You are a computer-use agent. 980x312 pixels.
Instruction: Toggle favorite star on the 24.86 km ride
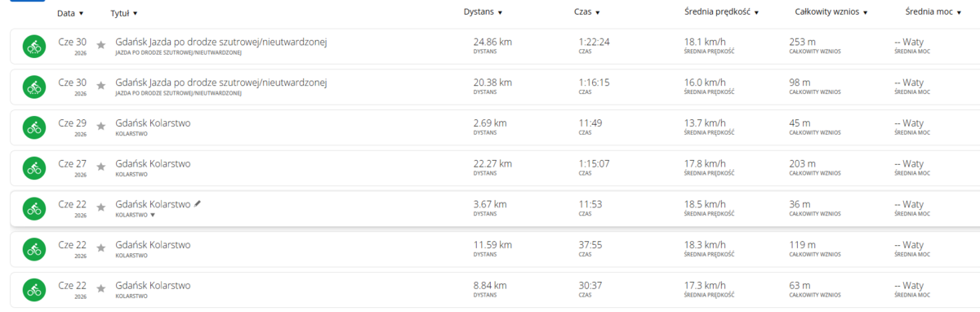pyautogui.click(x=101, y=46)
